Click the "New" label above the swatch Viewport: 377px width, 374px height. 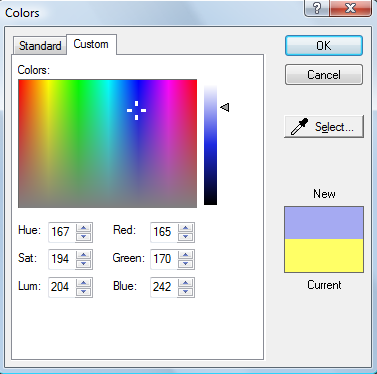pyautogui.click(x=324, y=194)
